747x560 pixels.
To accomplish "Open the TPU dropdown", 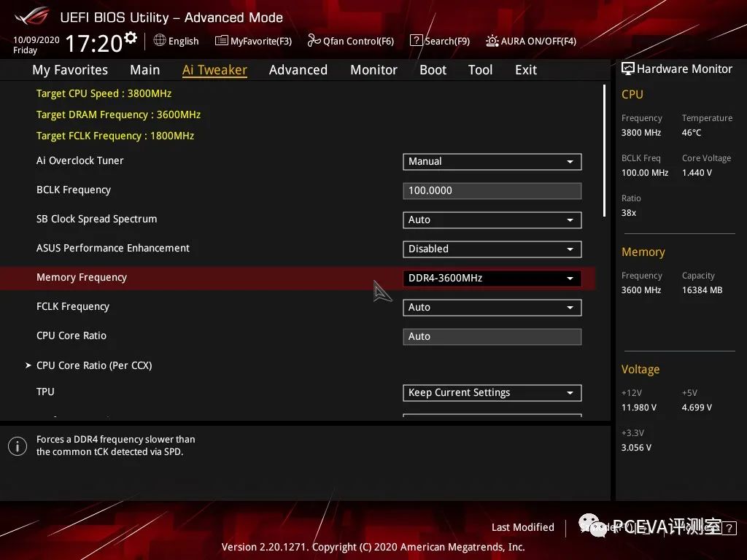I will (x=492, y=392).
